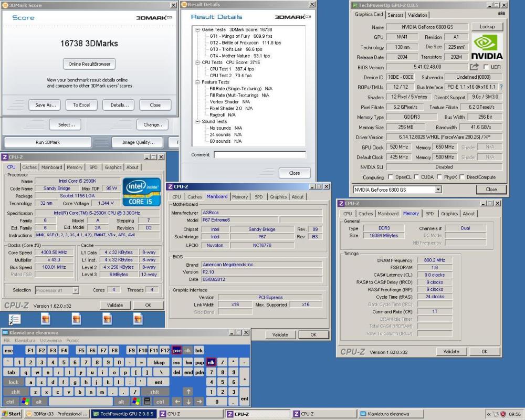
Task: Open Pomoc menu in on-screen keyboard
Action: point(72,340)
